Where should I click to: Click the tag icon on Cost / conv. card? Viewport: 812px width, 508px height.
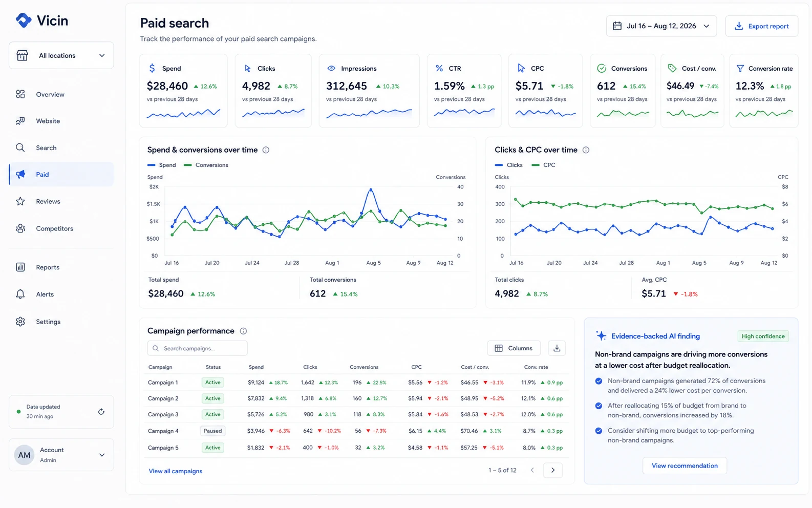click(672, 68)
